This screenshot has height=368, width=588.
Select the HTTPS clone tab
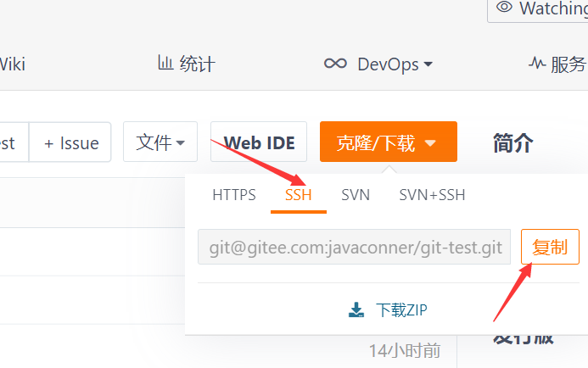click(x=234, y=195)
